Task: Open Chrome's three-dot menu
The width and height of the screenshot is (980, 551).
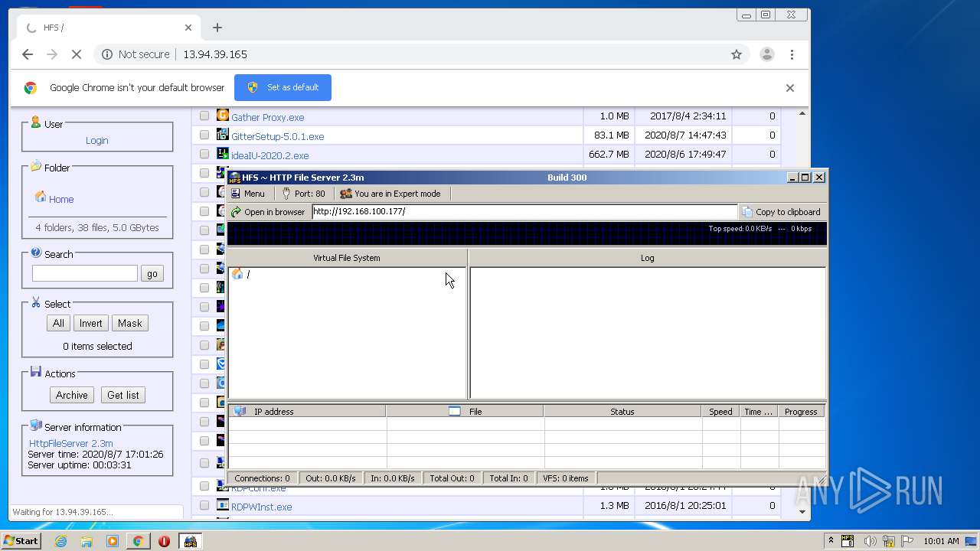Action: point(792,54)
